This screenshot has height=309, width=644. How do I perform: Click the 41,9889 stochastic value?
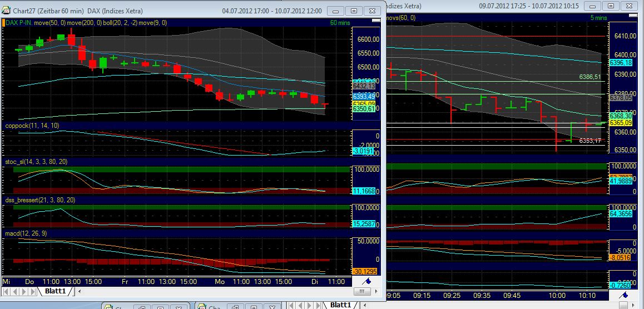621,181
